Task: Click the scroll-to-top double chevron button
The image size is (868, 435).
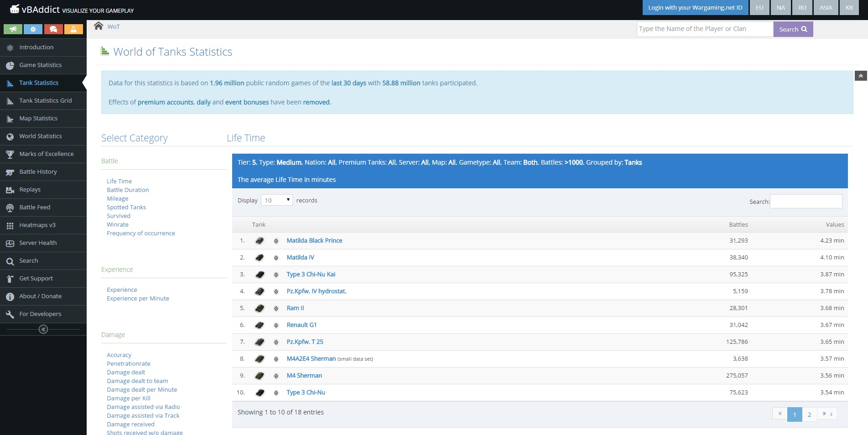Action: point(861,76)
